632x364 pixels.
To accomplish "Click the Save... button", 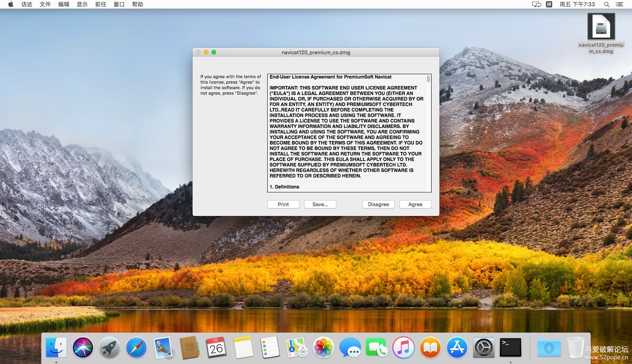I will (320, 204).
